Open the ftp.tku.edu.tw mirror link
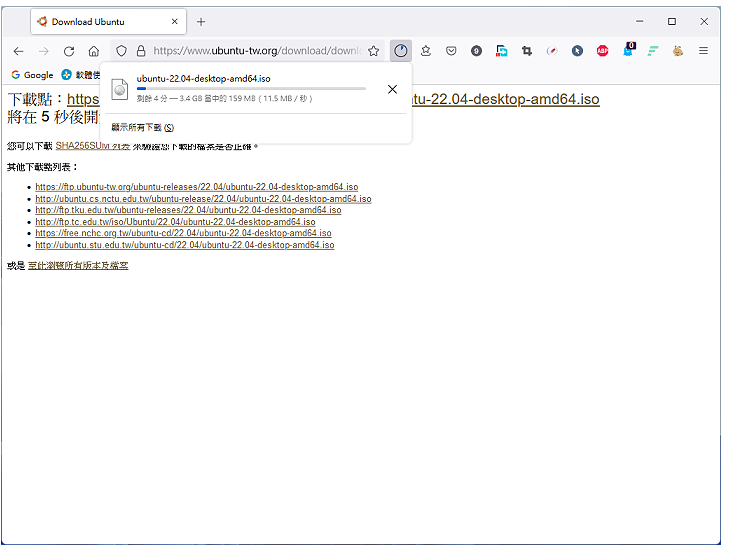The height and width of the screenshot is (550, 737). coord(188,210)
